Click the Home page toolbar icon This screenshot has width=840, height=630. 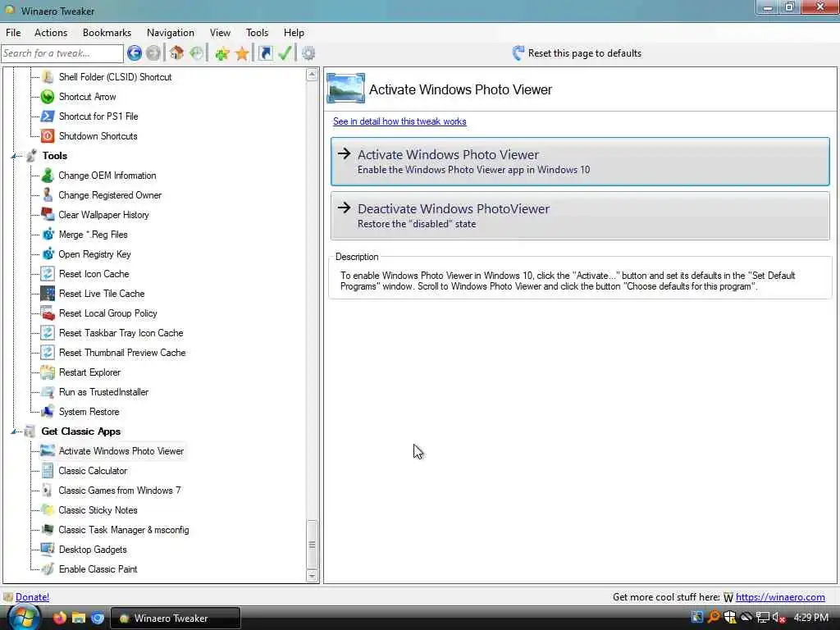point(176,53)
